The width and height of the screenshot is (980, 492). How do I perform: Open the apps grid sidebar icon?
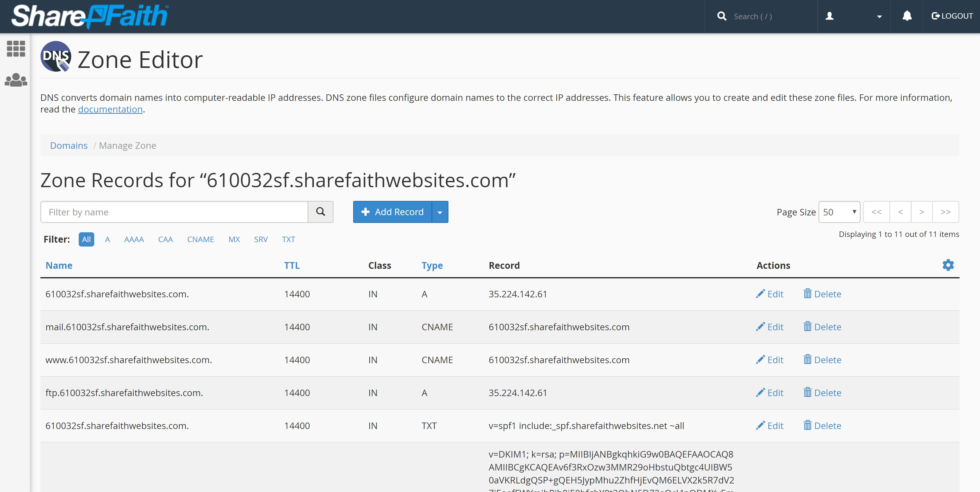(16, 49)
